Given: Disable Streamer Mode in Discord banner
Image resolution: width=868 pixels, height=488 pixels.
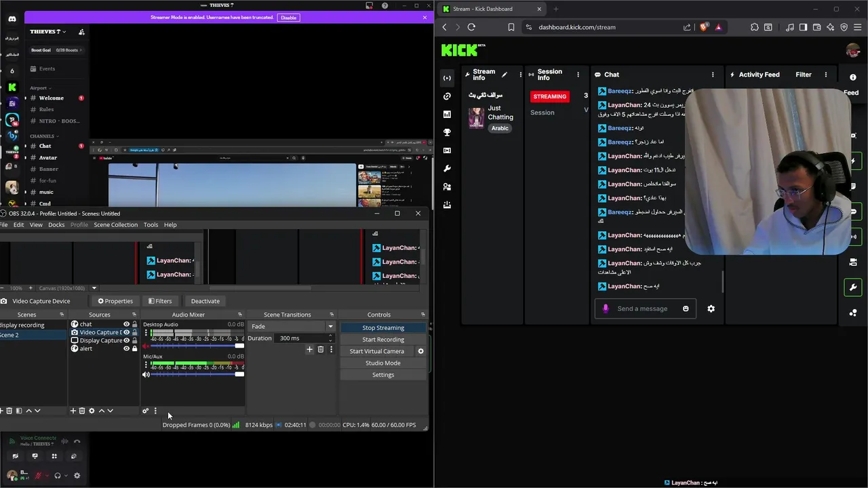Looking at the screenshot, I should point(289,18).
